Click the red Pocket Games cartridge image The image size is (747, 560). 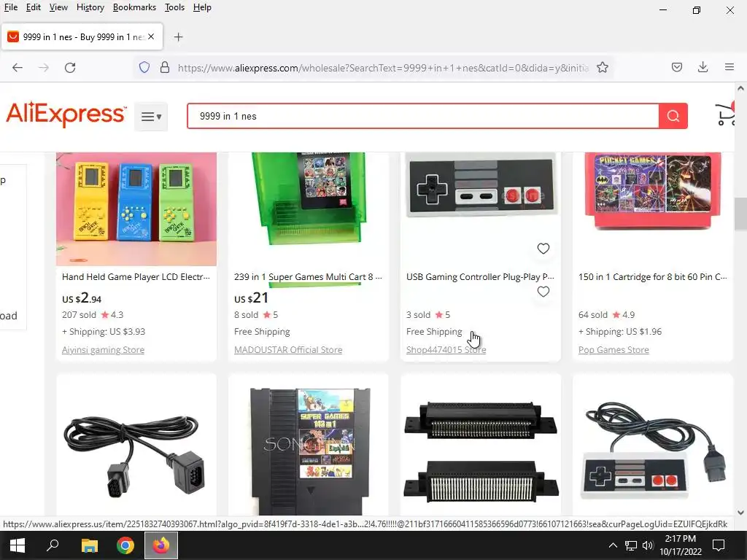click(653, 190)
